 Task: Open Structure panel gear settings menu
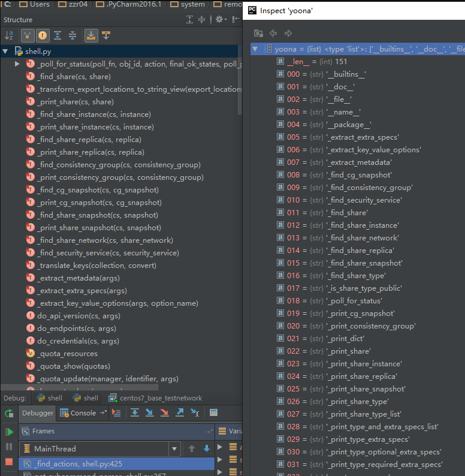pos(221,20)
